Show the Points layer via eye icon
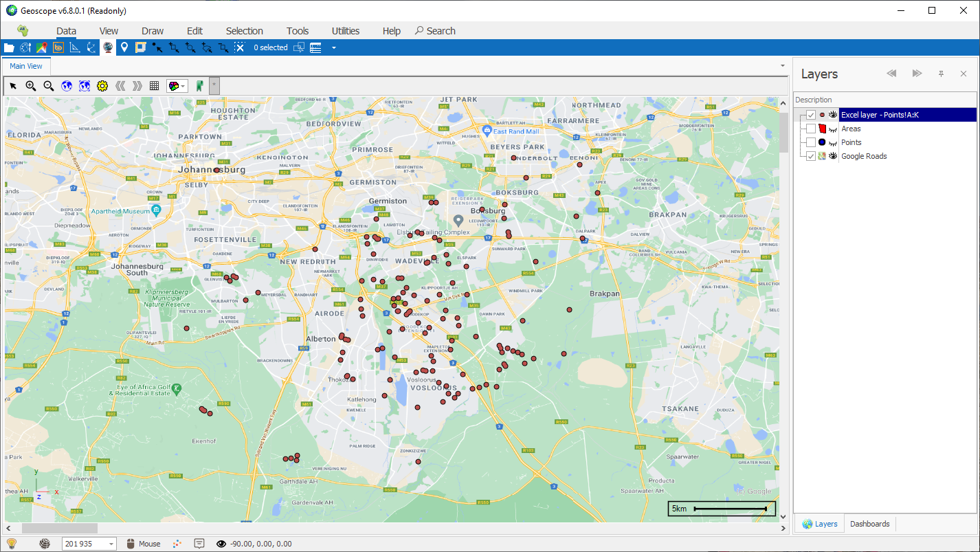This screenshot has height=552, width=980. pyautogui.click(x=832, y=142)
